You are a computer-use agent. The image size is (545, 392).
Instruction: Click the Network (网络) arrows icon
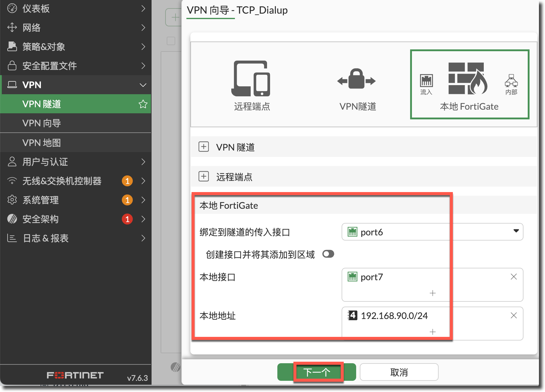[12, 28]
